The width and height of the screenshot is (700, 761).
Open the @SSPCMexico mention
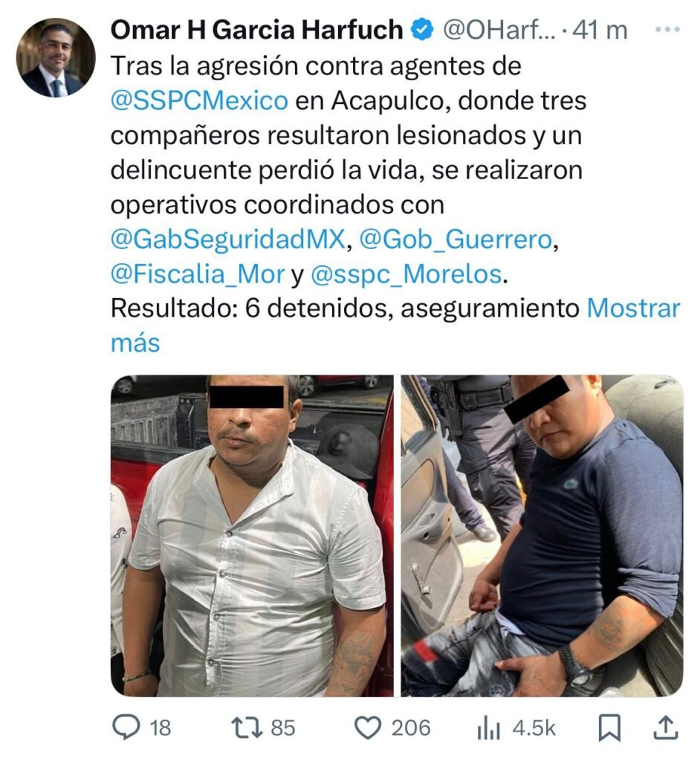point(199,101)
